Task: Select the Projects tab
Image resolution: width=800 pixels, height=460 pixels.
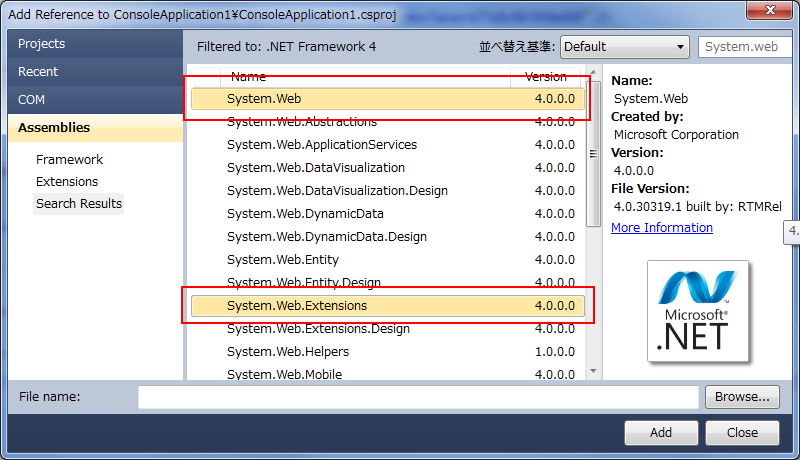Action: pos(42,44)
